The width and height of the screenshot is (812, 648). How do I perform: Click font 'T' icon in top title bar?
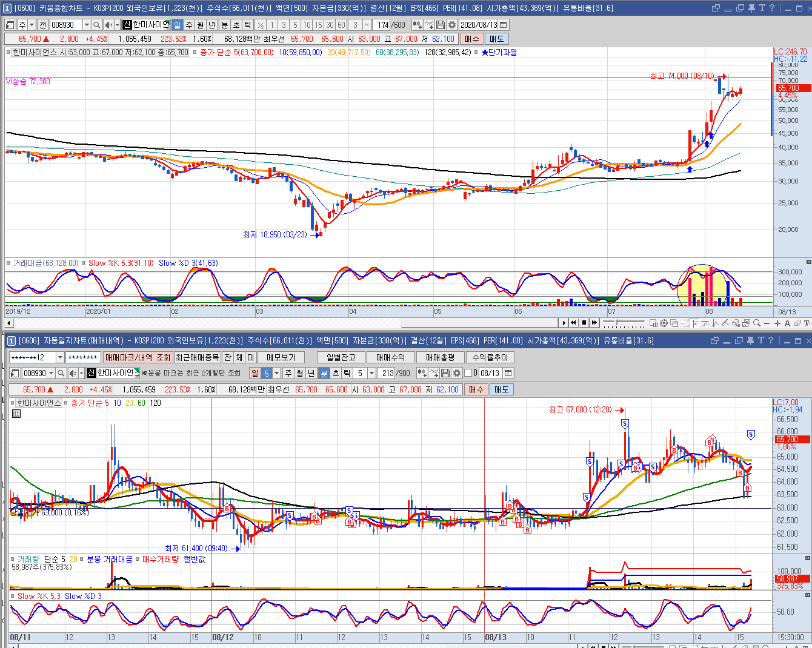(762, 8)
